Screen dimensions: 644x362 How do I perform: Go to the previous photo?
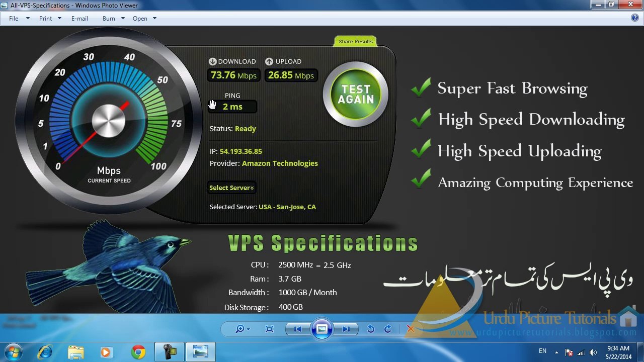click(x=297, y=329)
